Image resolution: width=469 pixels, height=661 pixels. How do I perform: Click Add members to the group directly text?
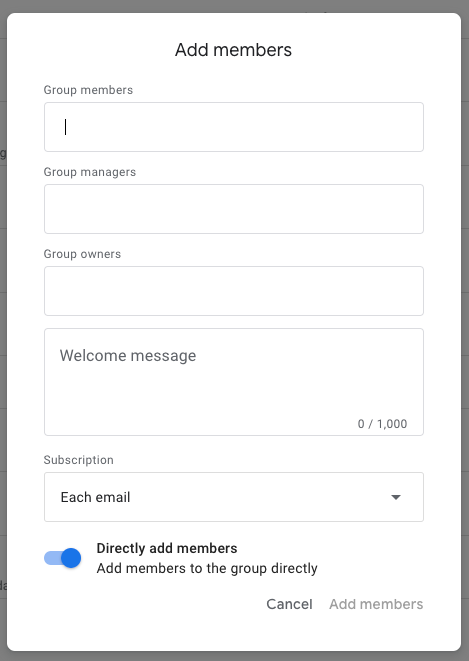[x=207, y=568]
